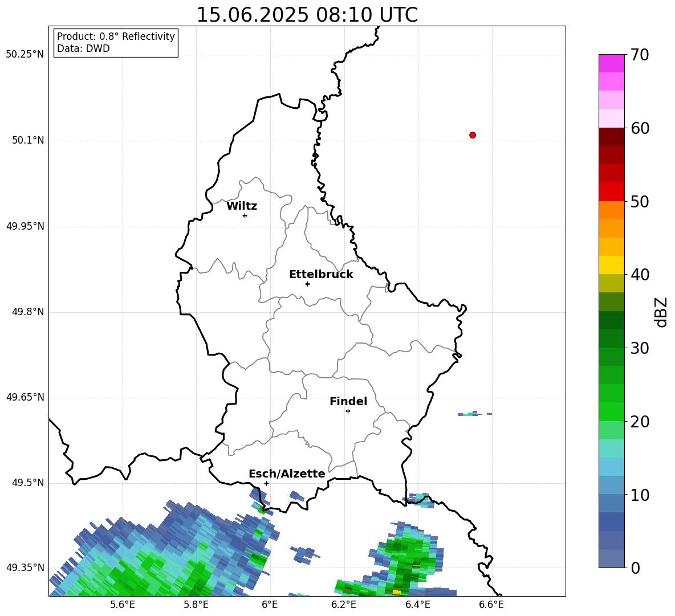Screen dimensions: 675x616
Task: Click the 70 tick on the colorbar
Action: [640, 55]
